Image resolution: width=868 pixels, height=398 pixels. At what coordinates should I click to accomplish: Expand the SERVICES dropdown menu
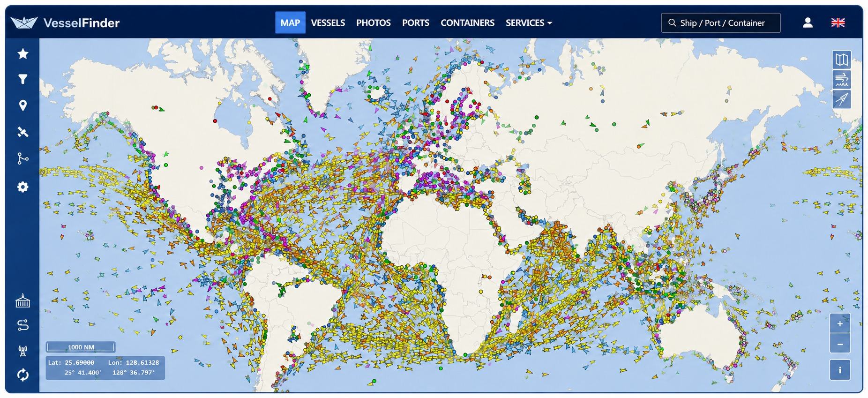point(529,23)
